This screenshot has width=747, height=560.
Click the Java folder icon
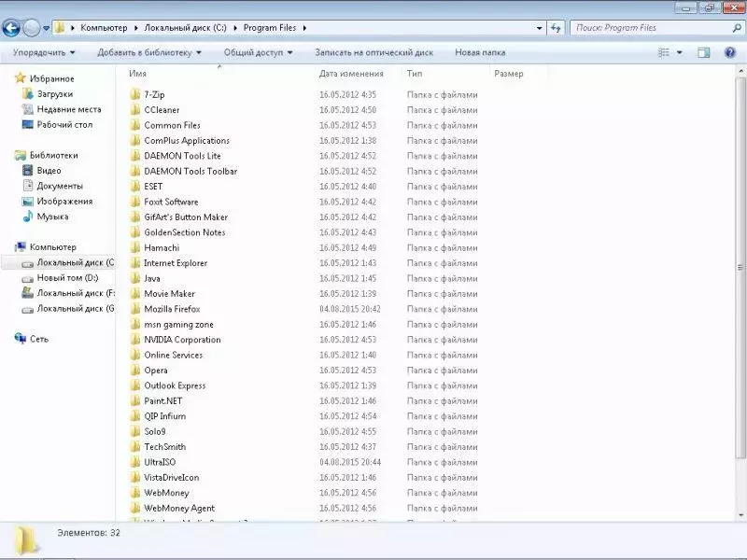coord(135,277)
